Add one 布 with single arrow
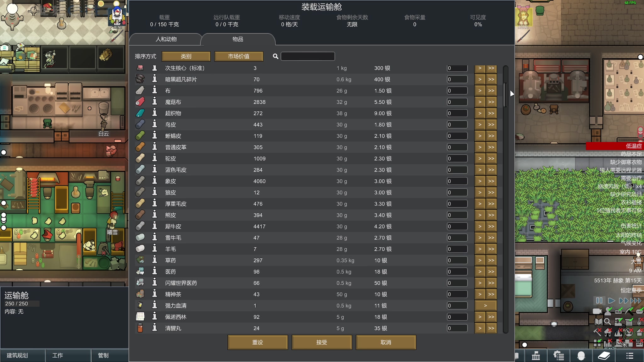Screen dimensions: 644x362 (480, 90)
